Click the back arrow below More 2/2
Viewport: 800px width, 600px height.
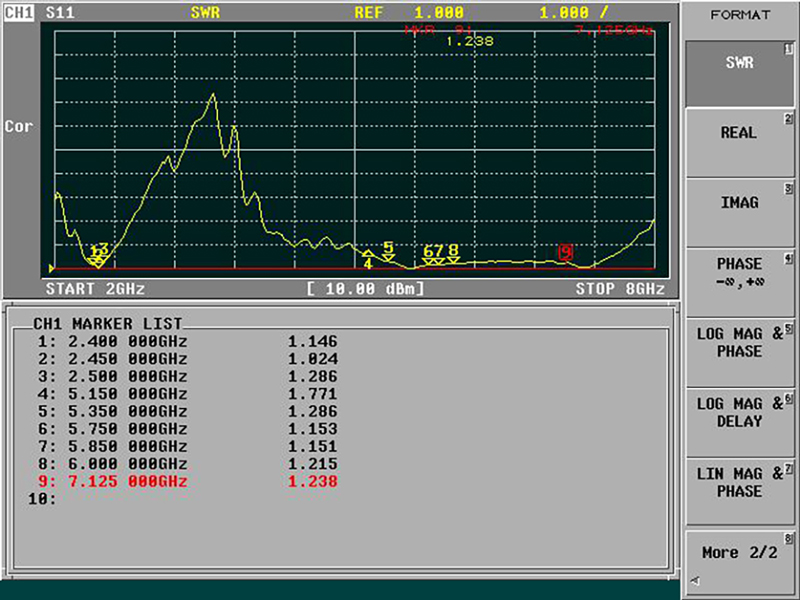pos(695,581)
